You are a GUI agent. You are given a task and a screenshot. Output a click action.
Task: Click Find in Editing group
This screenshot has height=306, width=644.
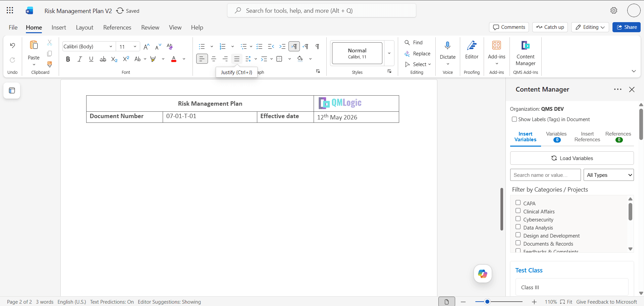pyautogui.click(x=414, y=43)
